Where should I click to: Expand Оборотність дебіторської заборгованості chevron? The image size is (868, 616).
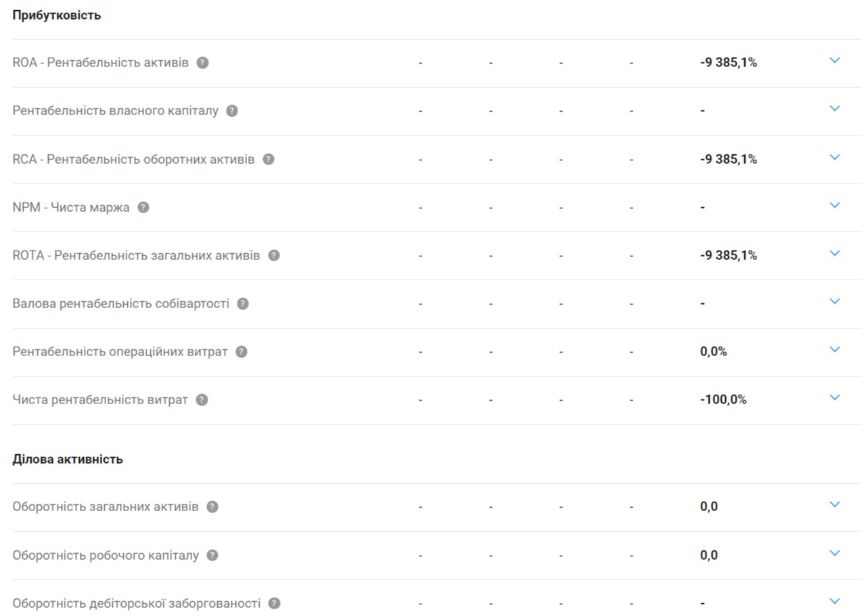(x=834, y=601)
